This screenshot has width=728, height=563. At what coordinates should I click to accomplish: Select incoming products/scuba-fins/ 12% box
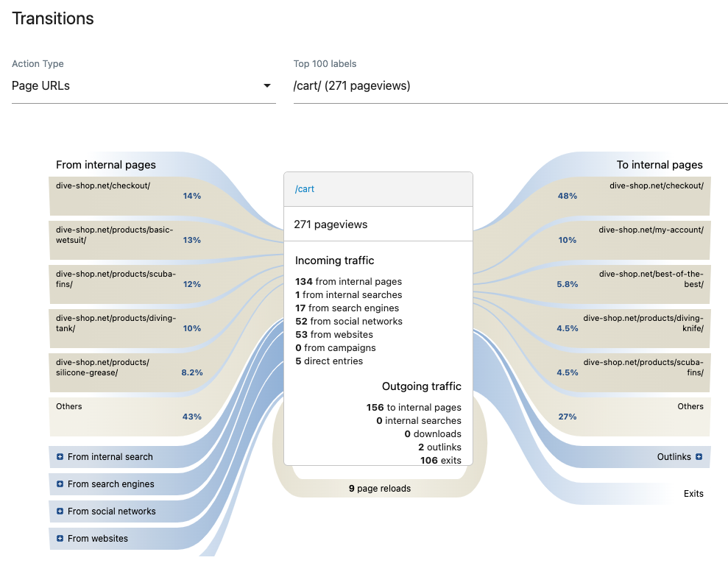click(125, 284)
